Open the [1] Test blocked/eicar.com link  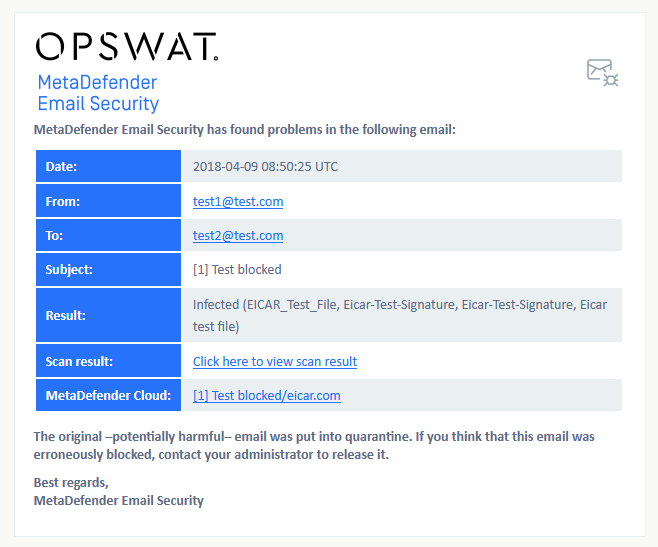(266, 395)
